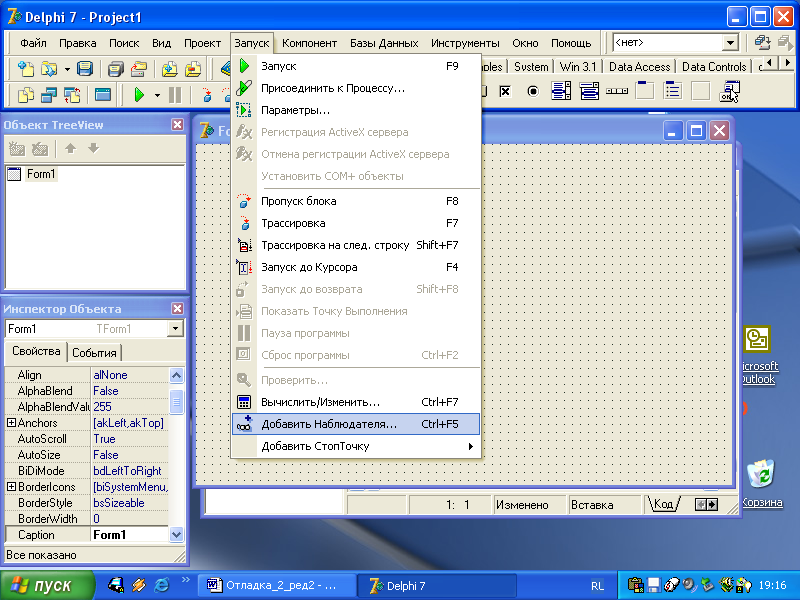Click the View Form toolbar icon
Viewport: 800px width, 600px height.
coord(49,95)
